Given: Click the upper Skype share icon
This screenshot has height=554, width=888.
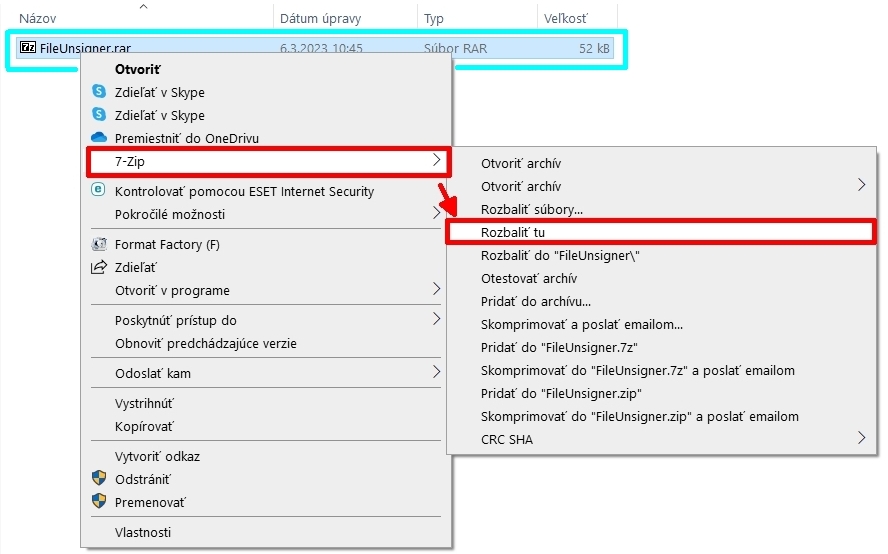Looking at the screenshot, I should point(99,92).
